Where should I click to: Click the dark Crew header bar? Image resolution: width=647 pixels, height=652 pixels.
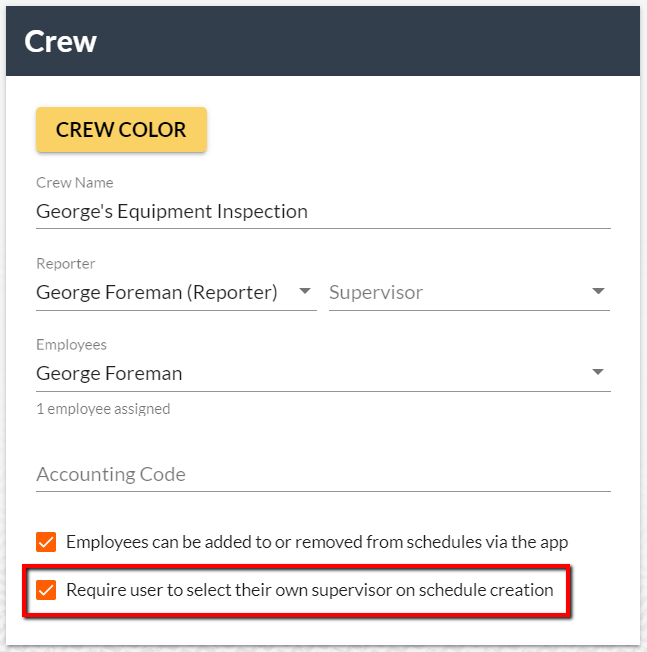click(x=323, y=41)
